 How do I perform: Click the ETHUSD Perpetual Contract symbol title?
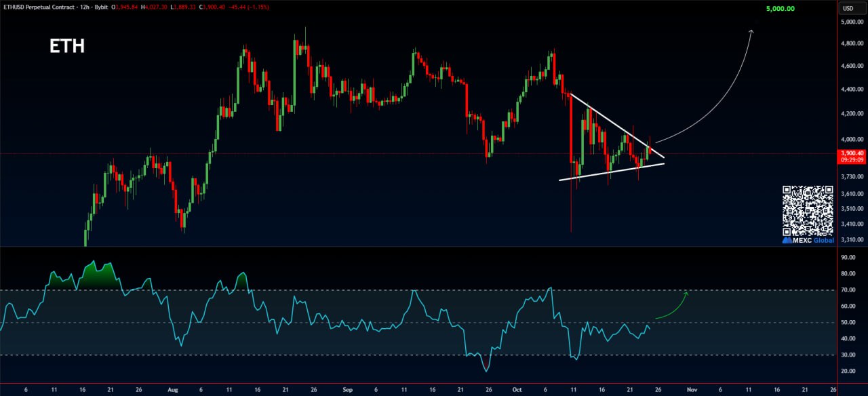pyautogui.click(x=43, y=7)
